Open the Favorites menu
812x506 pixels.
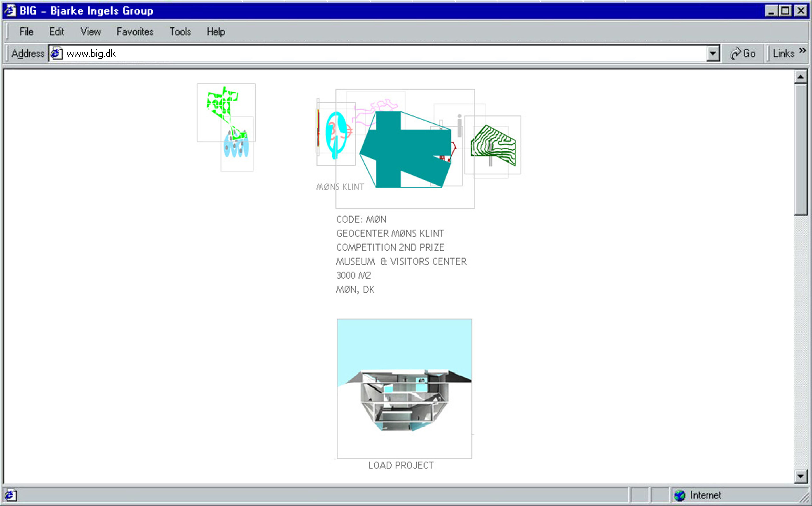click(135, 31)
